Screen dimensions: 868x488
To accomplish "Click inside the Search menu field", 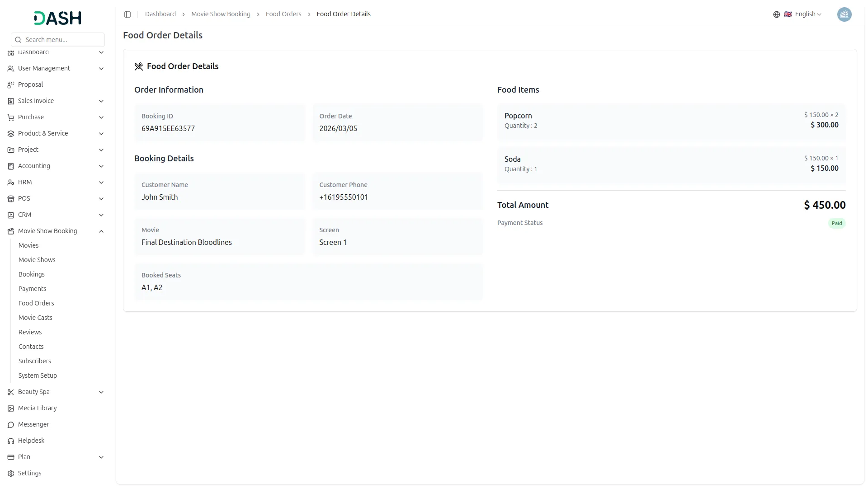I will 57,40.
